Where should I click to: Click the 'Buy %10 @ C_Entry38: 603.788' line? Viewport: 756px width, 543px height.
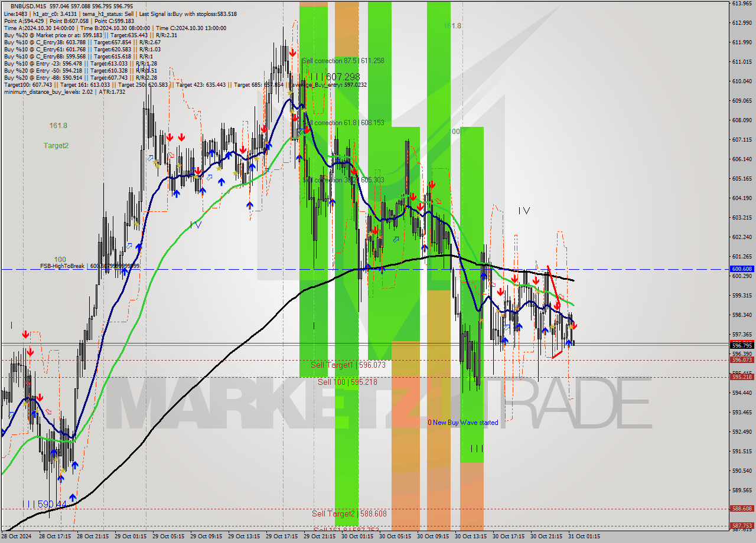tap(82, 42)
